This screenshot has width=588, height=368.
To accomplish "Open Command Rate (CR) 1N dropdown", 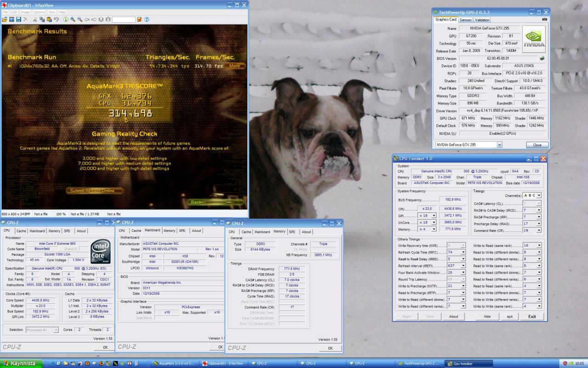I will click(x=532, y=230).
